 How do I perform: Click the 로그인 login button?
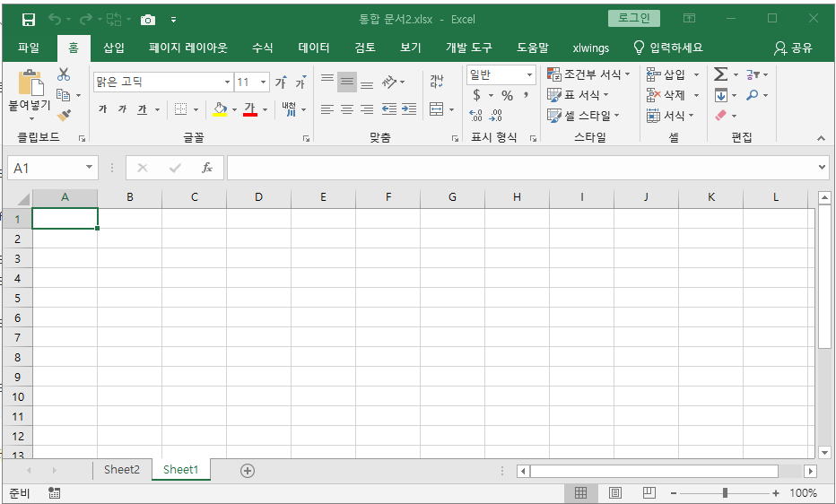(x=634, y=18)
